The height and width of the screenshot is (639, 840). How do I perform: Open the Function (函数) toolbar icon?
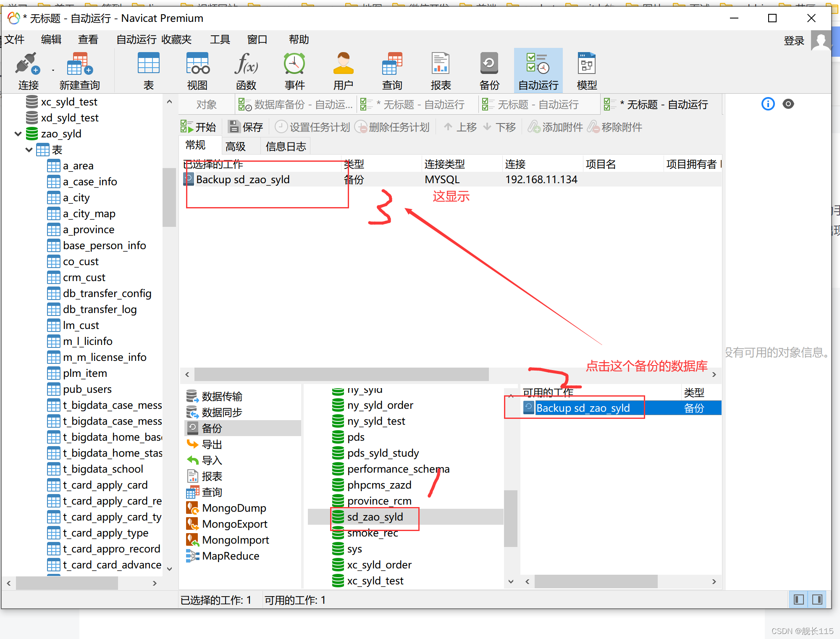pyautogui.click(x=246, y=71)
